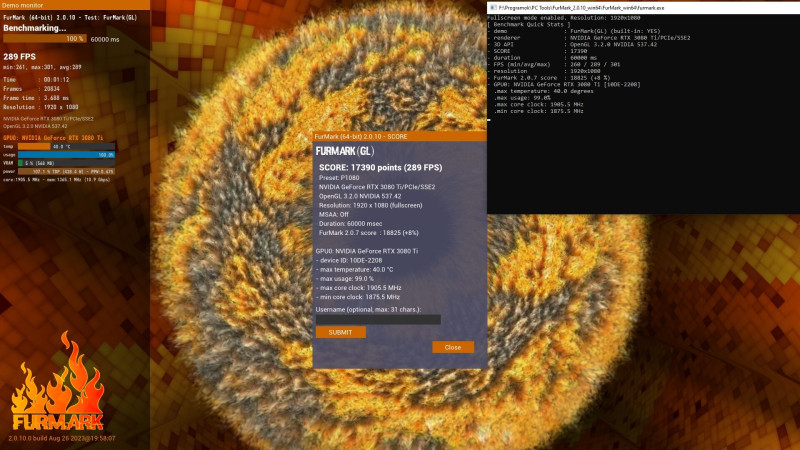Click the 'renderer' line in console
Screen dimensions: 800x450
coord(589,38)
